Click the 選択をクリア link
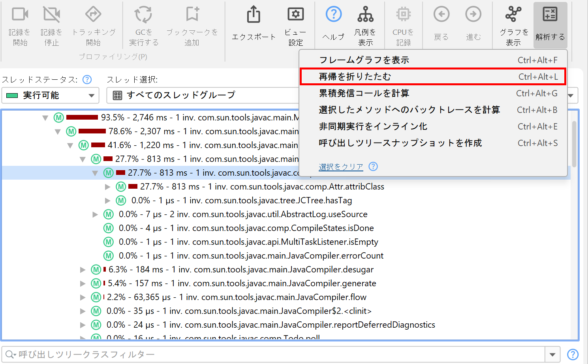588x364 pixels. [341, 167]
